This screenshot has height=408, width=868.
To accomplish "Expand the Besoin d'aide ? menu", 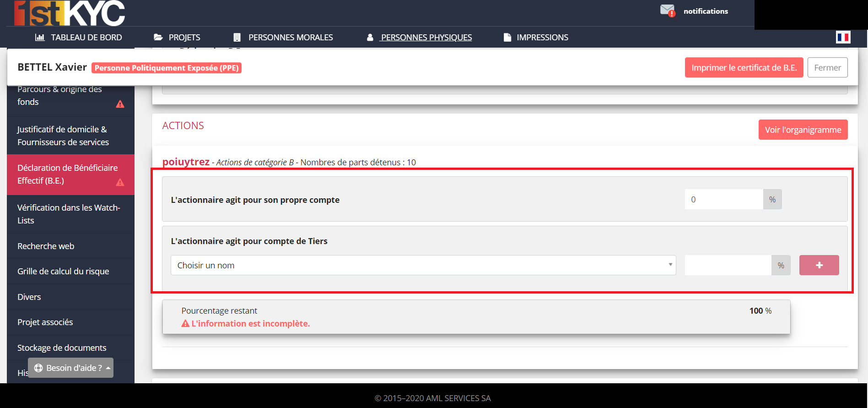I will click(70, 368).
